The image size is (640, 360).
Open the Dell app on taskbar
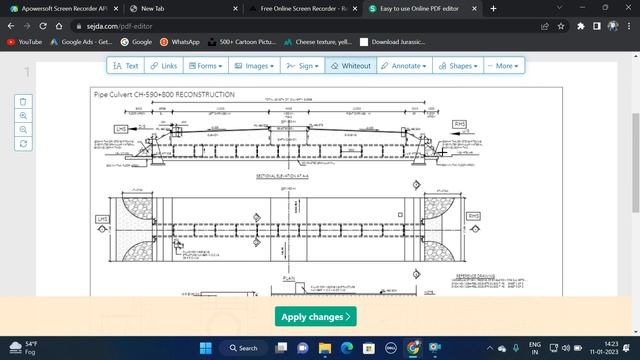pos(391,348)
